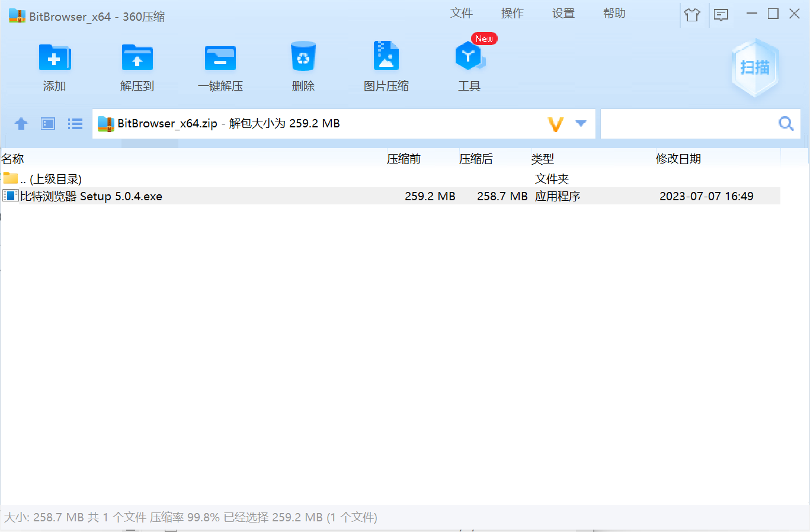Click the exe file's application icon
This screenshot has height=532, width=810.
click(x=10, y=196)
